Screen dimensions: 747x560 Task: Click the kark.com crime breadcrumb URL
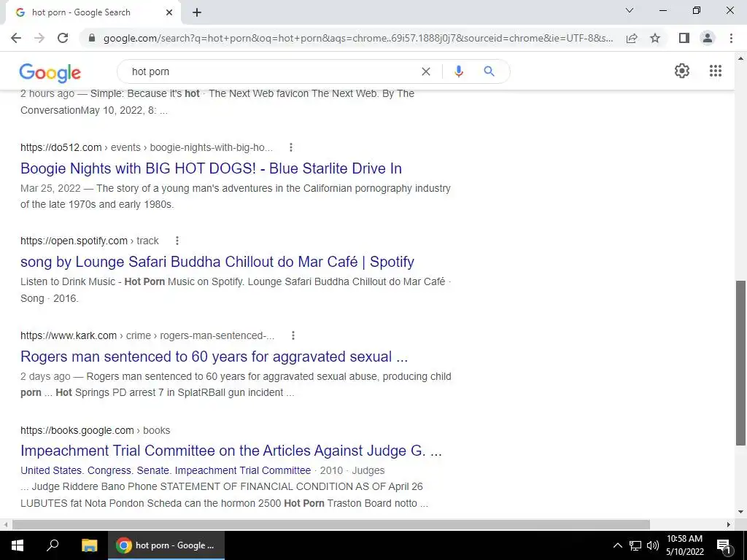click(147, 335)
